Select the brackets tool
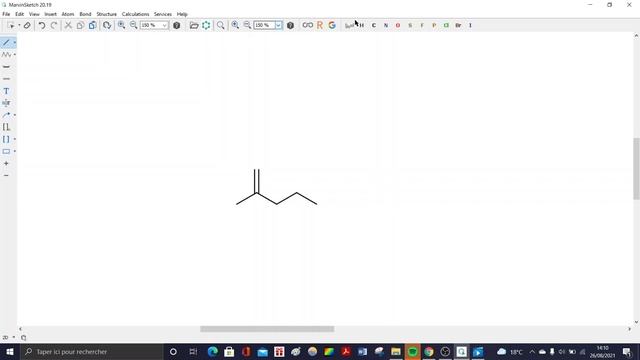Image resolution: width=640 pixels, height=360 pixels. point(6,139)
